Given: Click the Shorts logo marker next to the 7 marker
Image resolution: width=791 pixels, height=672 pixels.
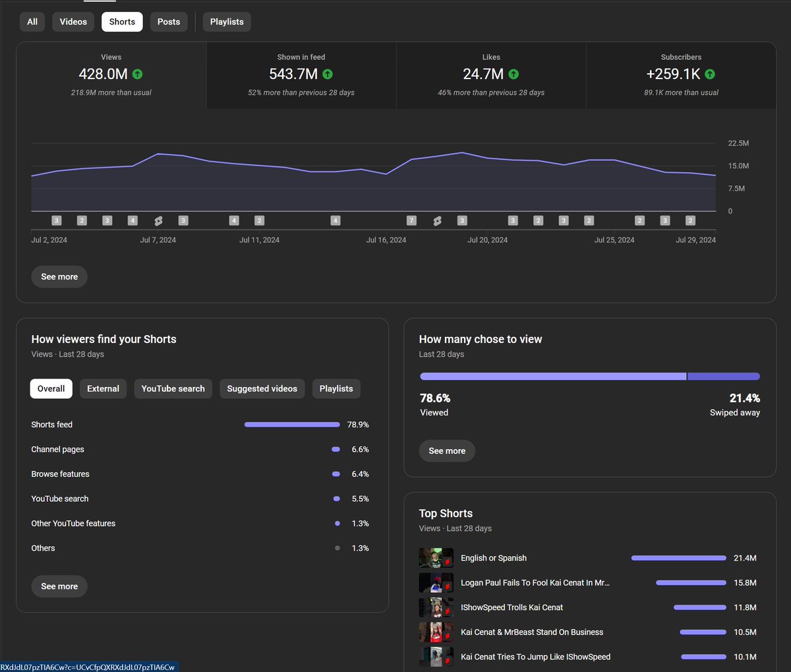Looking at the screenshot, I should [437, 221].
